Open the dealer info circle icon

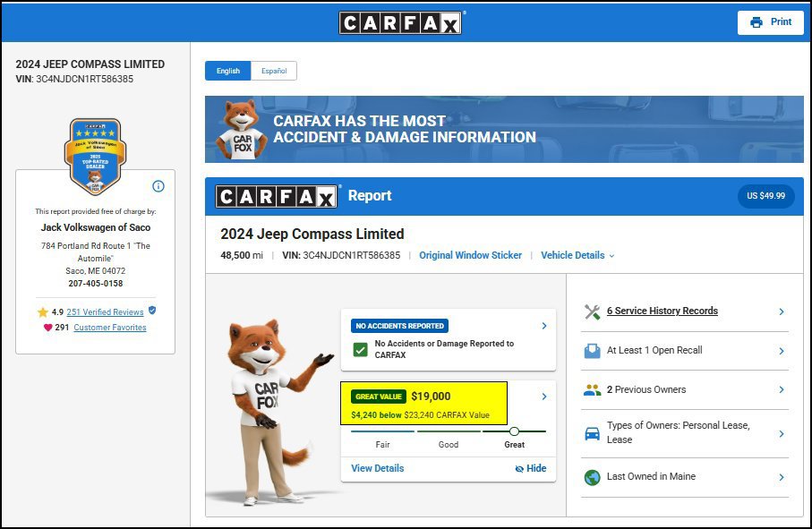(158, 186)
